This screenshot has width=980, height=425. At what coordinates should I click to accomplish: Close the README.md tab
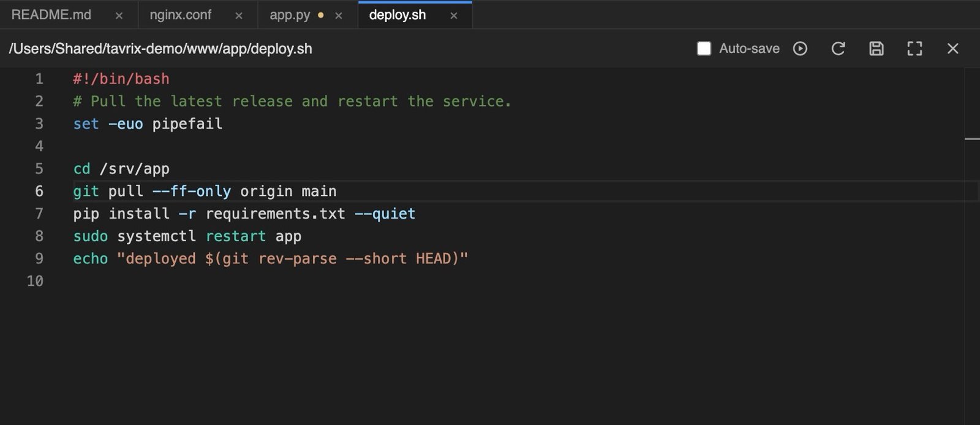(x=119, y=16)
